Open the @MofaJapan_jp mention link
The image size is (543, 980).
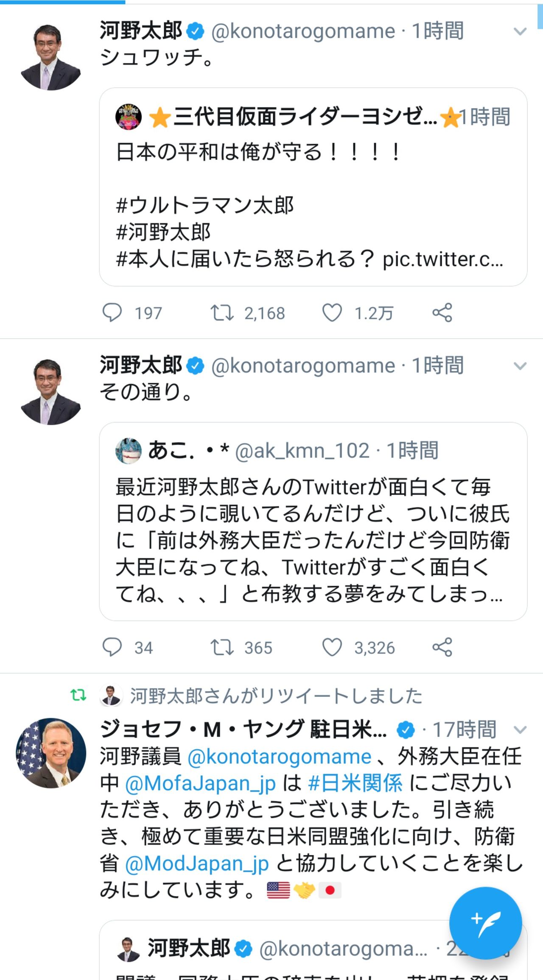200,783
